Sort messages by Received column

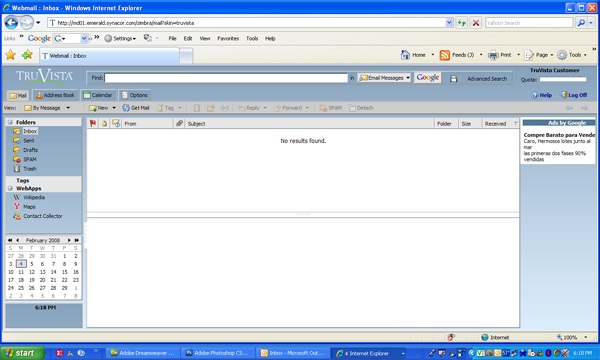(501, 124)
